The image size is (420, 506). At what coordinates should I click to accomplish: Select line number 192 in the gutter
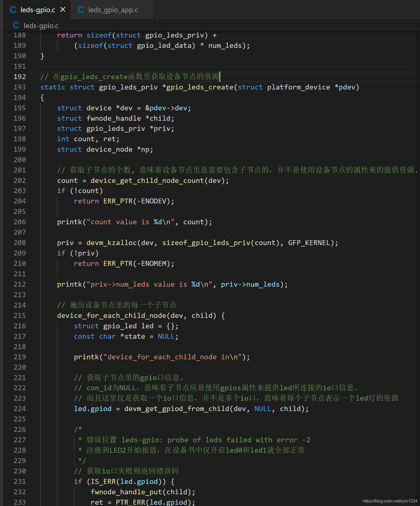coord(19,76)
